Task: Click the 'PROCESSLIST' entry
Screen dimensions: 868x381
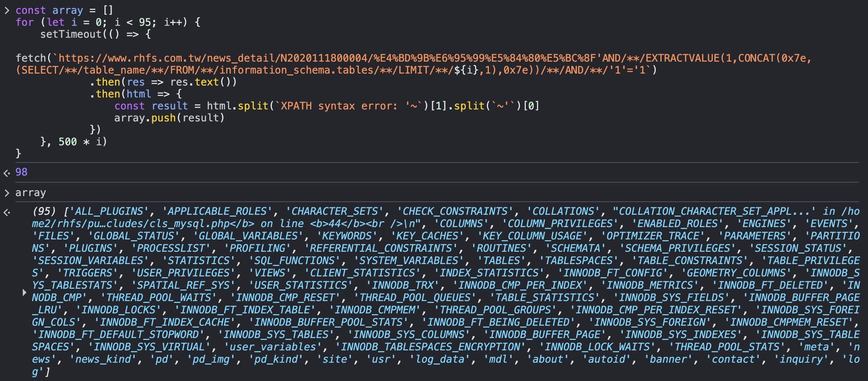Action: [x=171, y=248]
